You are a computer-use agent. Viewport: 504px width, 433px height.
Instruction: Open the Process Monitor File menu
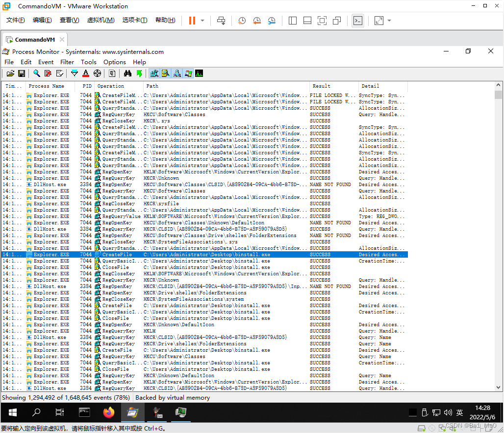point(9,62)
